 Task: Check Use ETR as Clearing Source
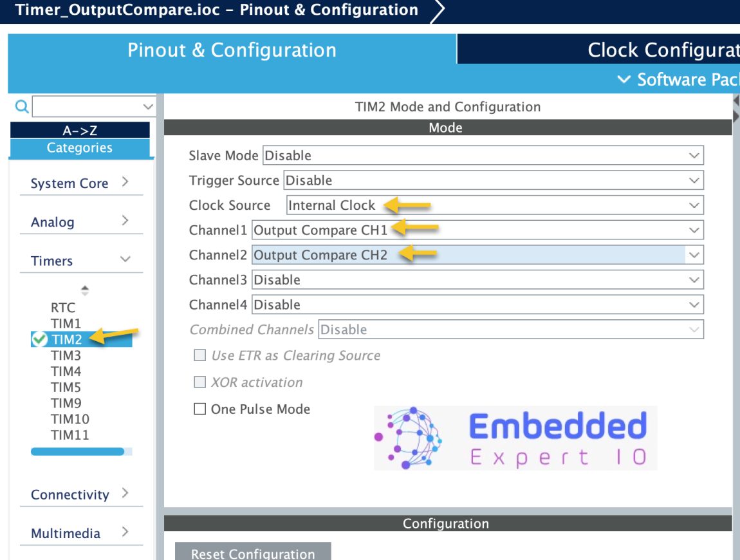coord(199,355)
